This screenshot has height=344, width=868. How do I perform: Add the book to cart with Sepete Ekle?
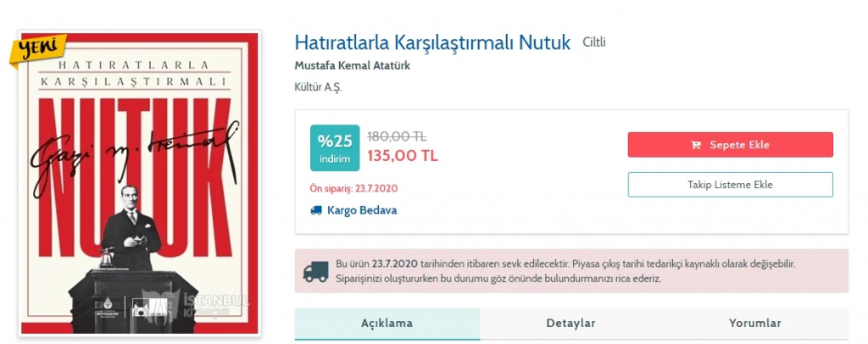tap(730, 145)
